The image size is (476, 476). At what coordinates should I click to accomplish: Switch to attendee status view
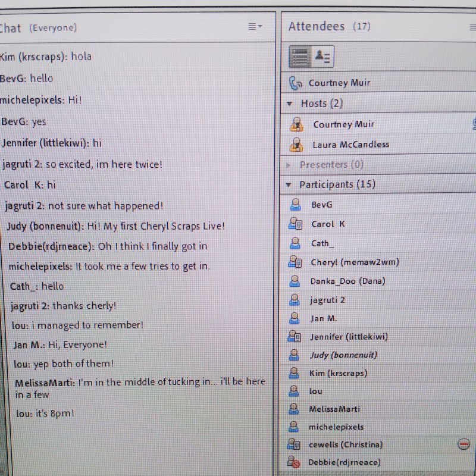(322, 57)
